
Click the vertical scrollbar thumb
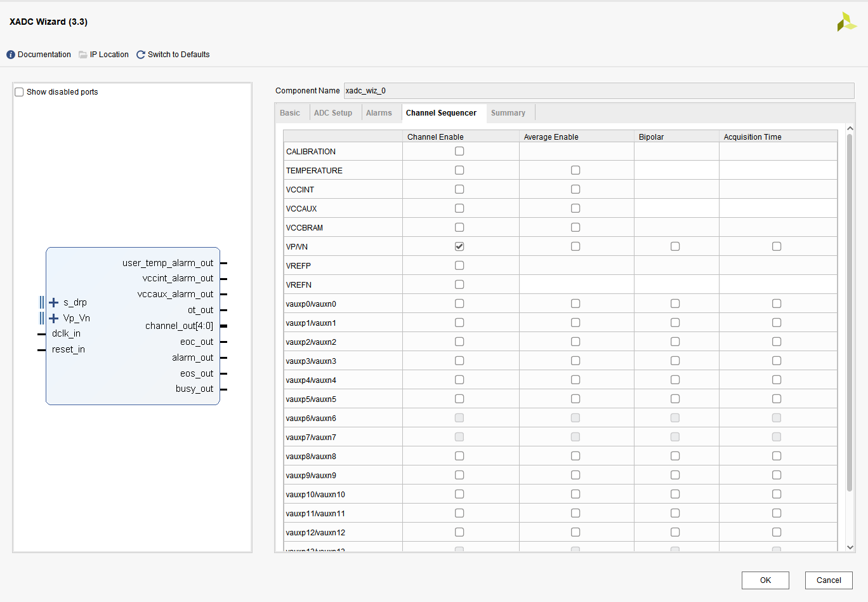click(x=850, y=312)
